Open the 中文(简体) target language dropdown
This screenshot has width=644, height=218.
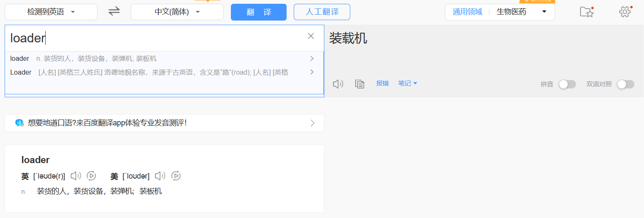(177, 12)
